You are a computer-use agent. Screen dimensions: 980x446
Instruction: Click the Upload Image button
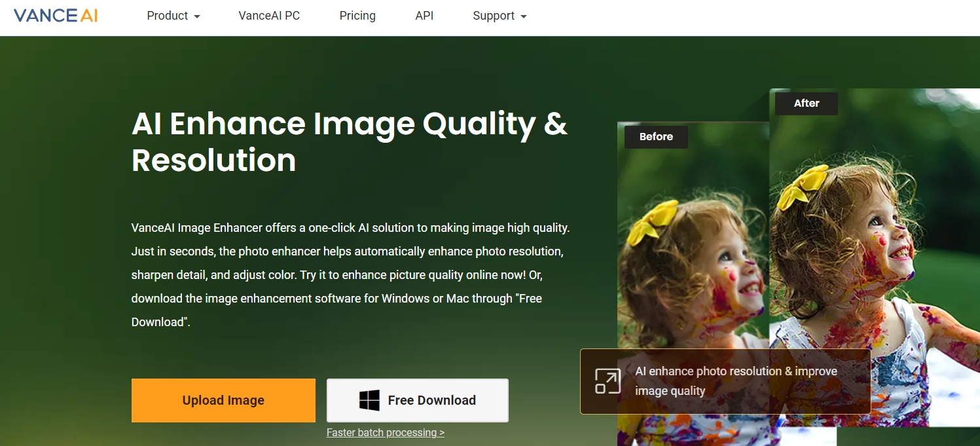(x=223, y=400)
